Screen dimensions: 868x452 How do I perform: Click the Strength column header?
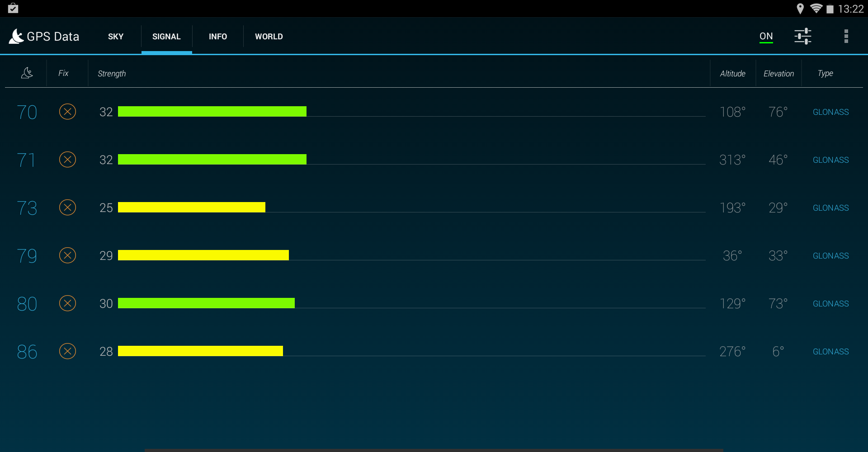coord(112,74)
